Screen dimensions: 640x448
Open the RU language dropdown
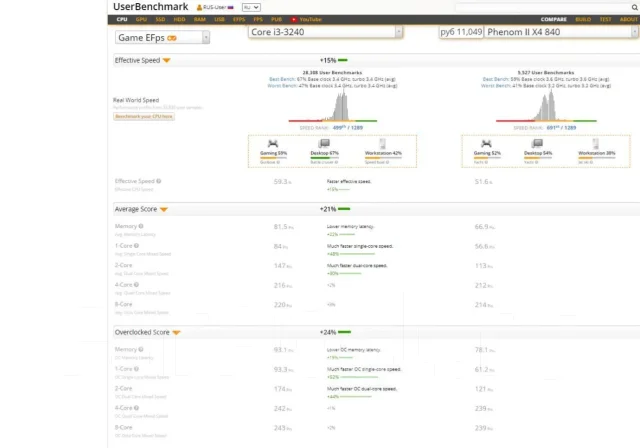pyautogui.click(x=251, y=7)
